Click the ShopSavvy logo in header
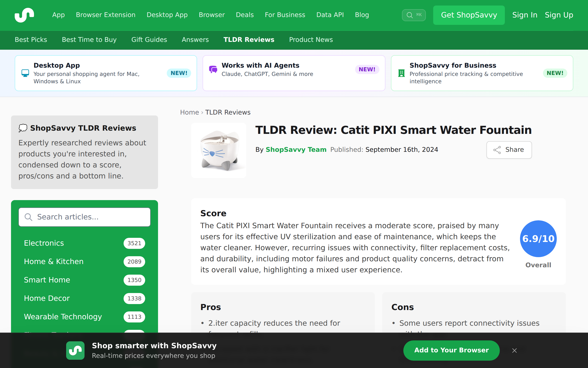Image resolution: width=588 pixels, height=368 pixels. [24, 15]
